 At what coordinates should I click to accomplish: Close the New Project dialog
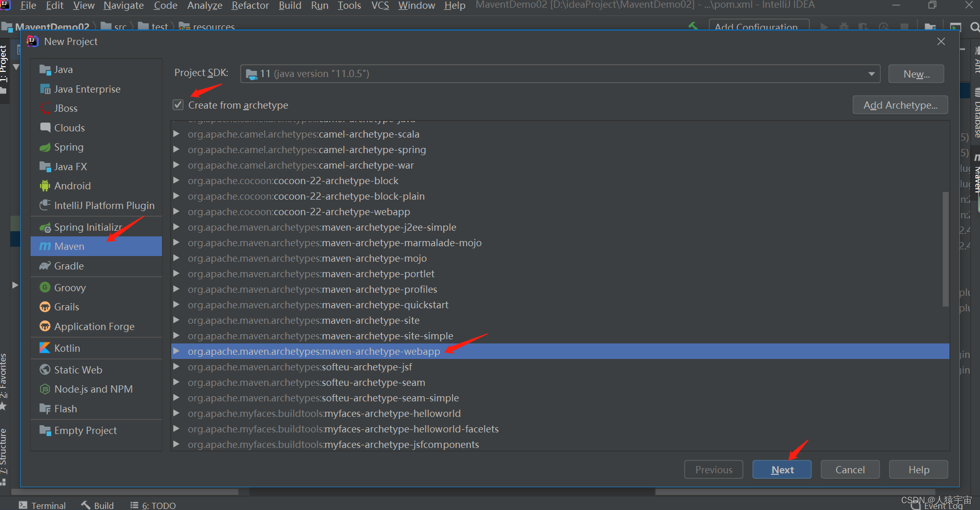click(x=941, y=41)
